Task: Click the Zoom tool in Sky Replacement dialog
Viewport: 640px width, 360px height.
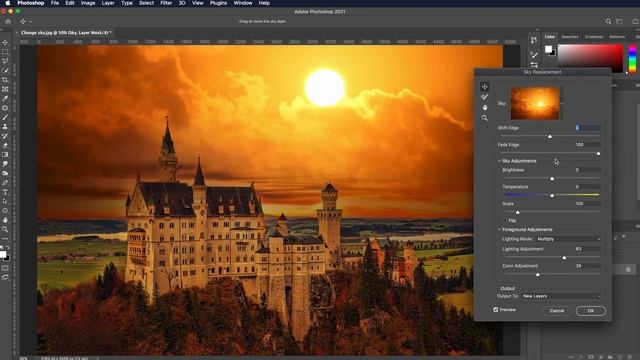Action: (484, 118)
